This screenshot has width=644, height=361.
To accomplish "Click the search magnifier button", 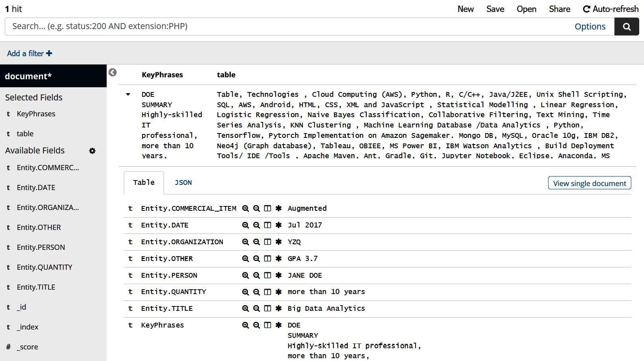I will point(626,27).
